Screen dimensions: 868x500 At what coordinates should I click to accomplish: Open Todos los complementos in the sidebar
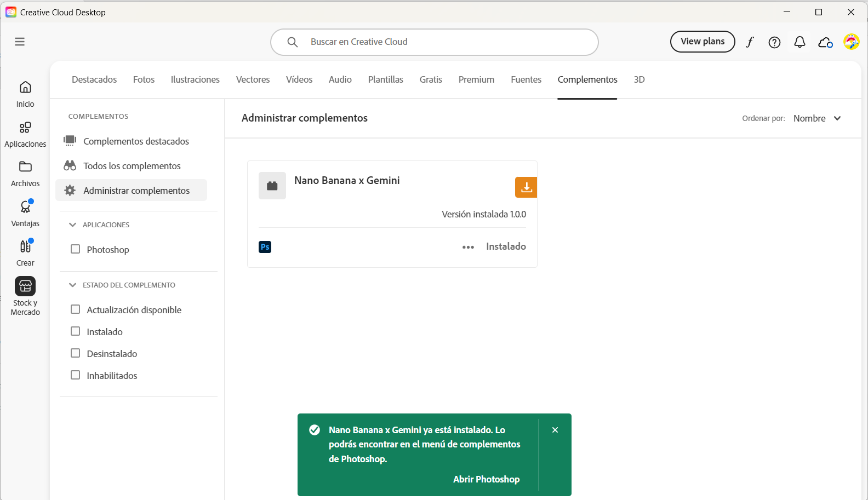[x=132, y=165]
